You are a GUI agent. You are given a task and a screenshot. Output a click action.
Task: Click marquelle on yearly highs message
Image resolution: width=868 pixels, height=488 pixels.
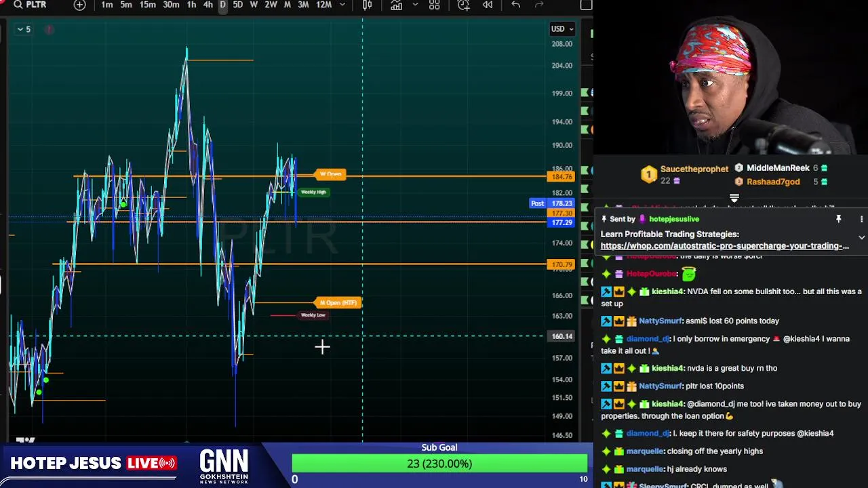[x=644, y=451]
